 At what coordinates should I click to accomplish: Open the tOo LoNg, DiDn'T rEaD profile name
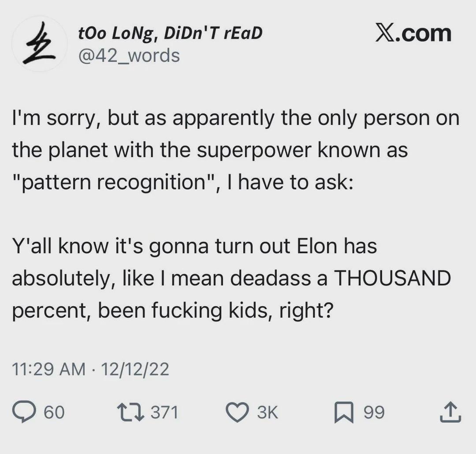tap(169, 33)
